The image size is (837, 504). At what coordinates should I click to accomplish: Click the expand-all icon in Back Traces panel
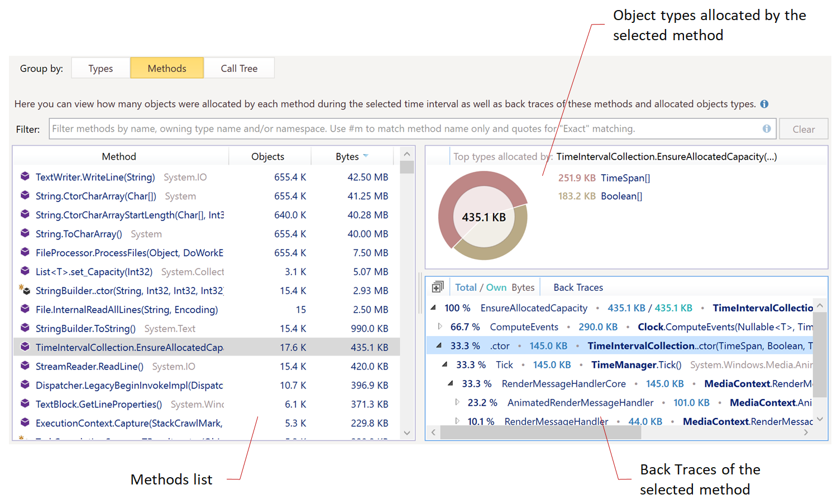[437, 287]
